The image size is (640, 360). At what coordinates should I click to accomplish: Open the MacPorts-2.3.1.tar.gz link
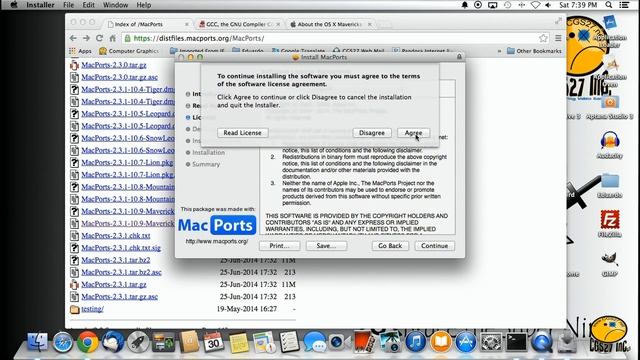[x=114, y=284]
